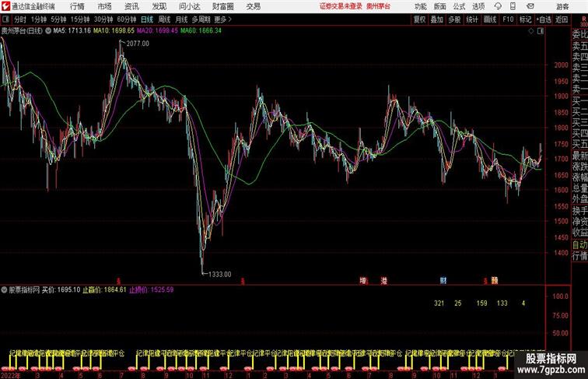The width and height of the screenshot is (588, 379).
Task: Switch to 15分钟 period tab
Action: pos(80,19)
